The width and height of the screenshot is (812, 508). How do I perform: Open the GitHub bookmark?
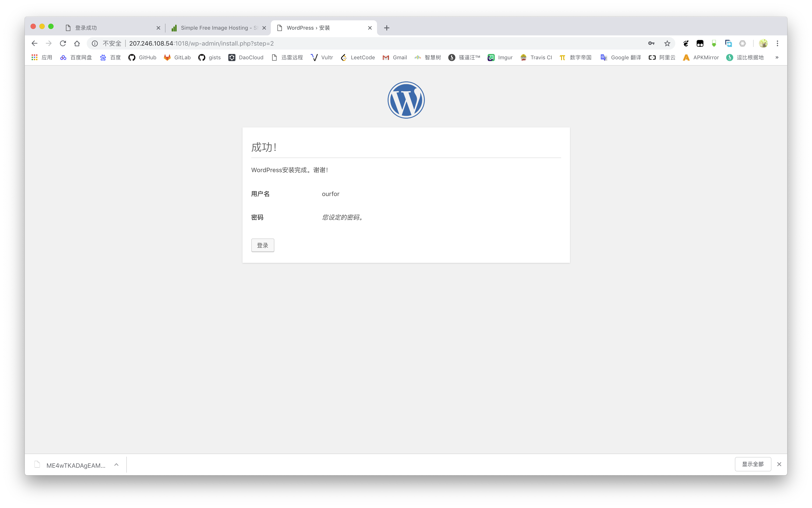142,58
